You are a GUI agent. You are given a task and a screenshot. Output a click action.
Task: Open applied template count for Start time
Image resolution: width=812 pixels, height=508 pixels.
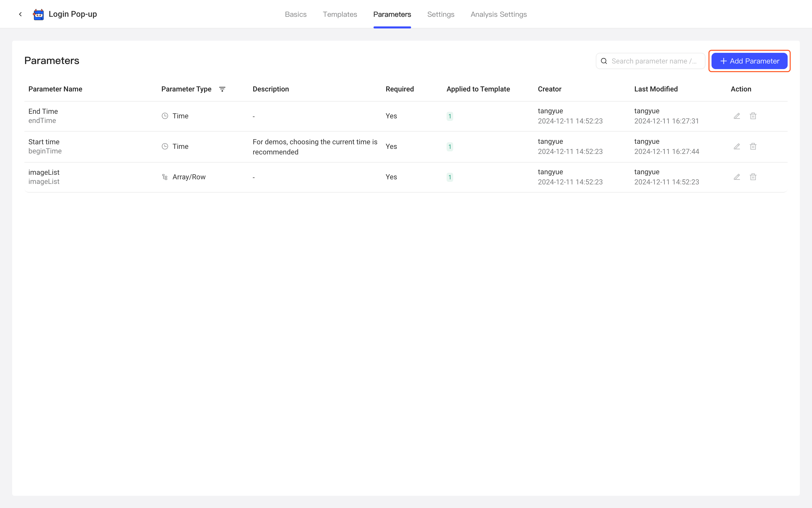point(450,147)
